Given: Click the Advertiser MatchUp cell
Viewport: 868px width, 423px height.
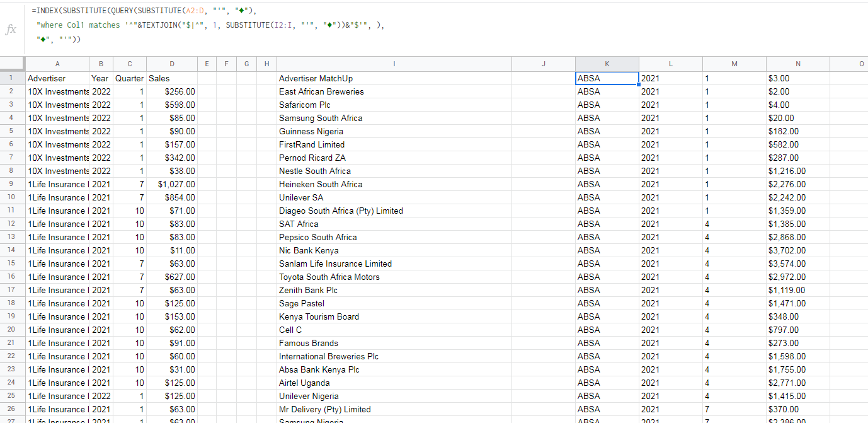Looking at the screenshot, I should 394,78.
